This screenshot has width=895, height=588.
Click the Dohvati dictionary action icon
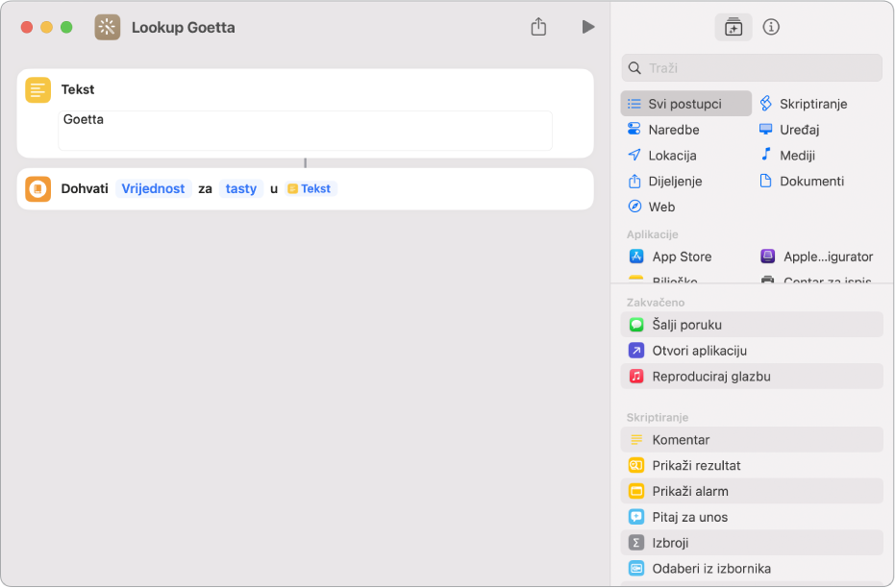click(x=38, y=188)
